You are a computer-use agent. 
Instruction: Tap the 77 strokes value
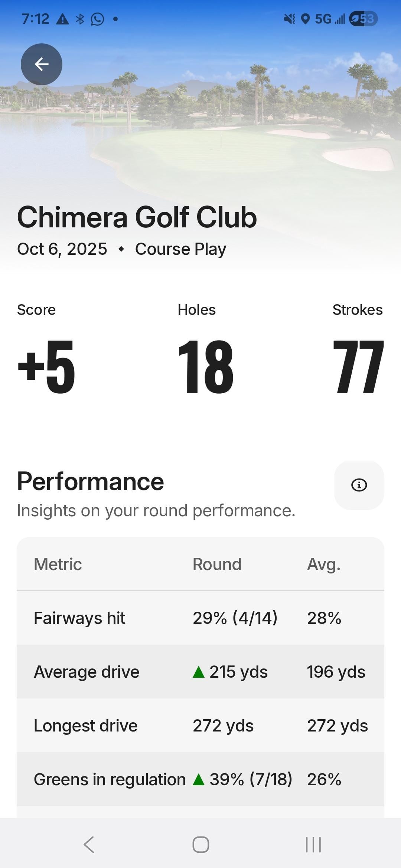[x=358, y=366]
